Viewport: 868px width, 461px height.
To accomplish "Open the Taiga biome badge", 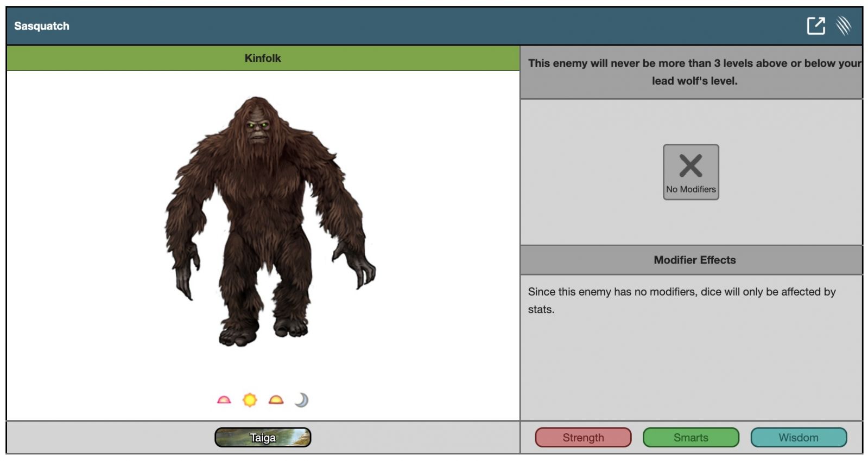I will pyautogui.click(x=263, y=438).
